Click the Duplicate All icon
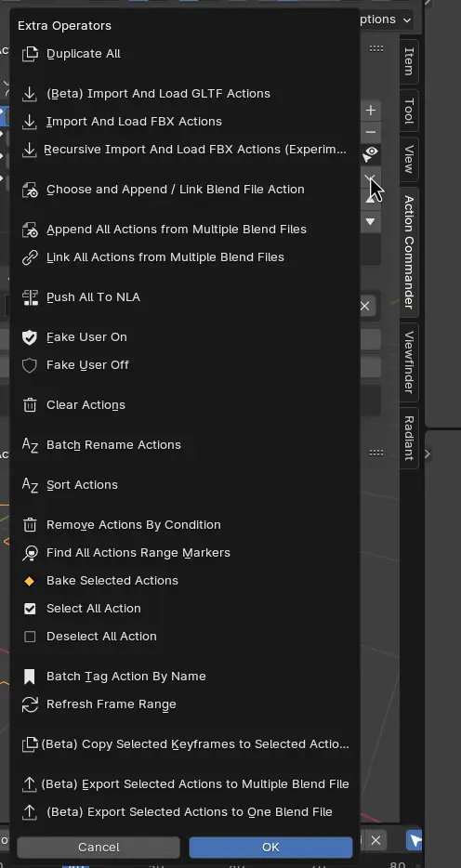Screen dimensions: 461x868 coord(30,54)
